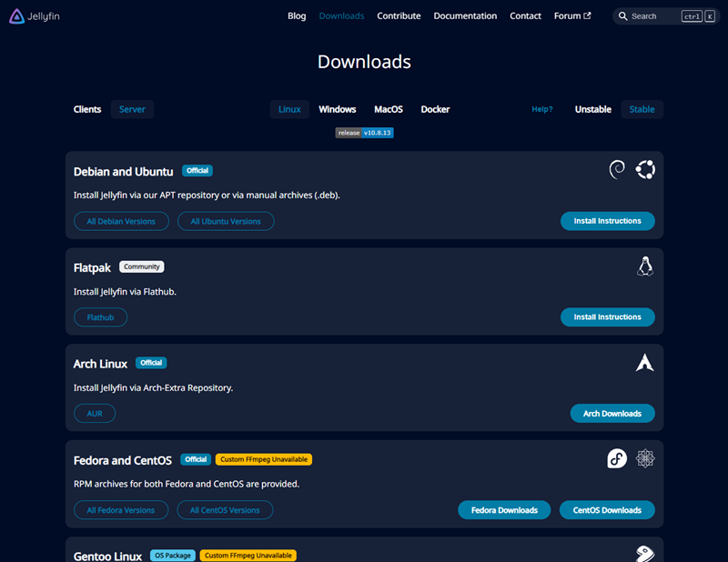Open the Documentation menu item
The image size is (728, 562).
465,15
